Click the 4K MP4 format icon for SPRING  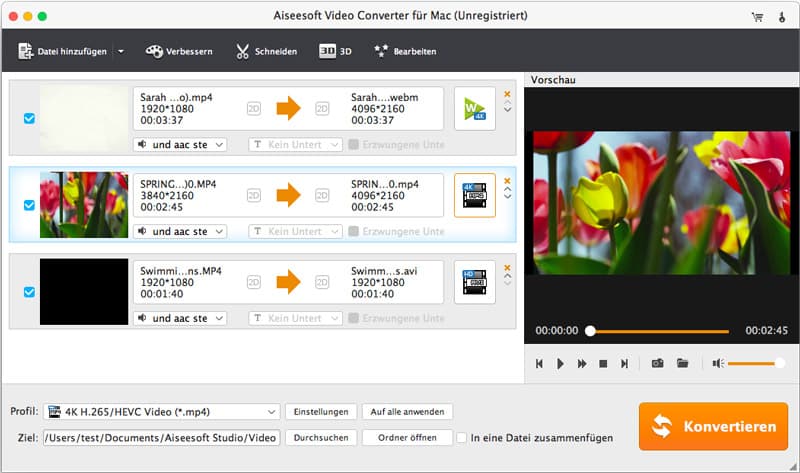pyautogui.click(x=474, y=195)
